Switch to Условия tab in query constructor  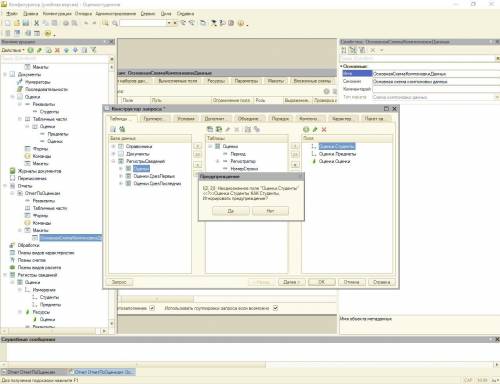[186, 119]
